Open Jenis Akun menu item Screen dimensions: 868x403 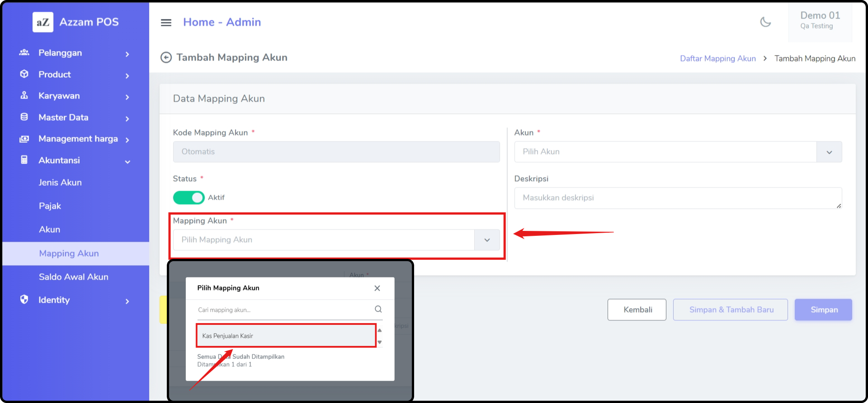click(60, 183)
